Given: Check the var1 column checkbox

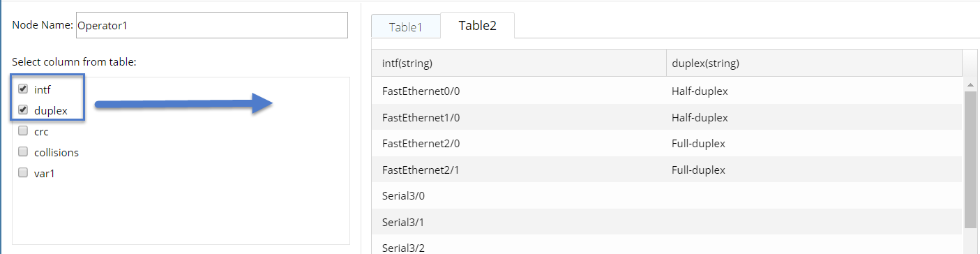Looking at the screenshot, I should (23, 172).
